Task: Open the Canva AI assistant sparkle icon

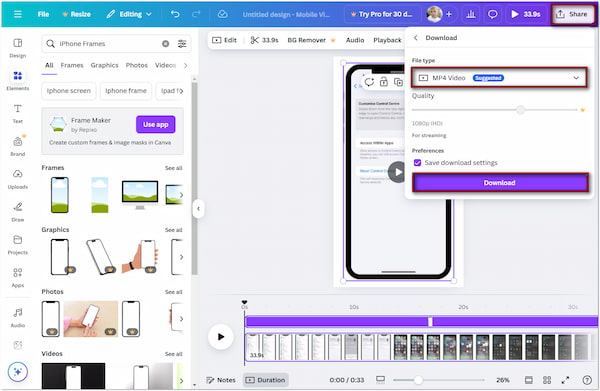Action: coord(18,371)
